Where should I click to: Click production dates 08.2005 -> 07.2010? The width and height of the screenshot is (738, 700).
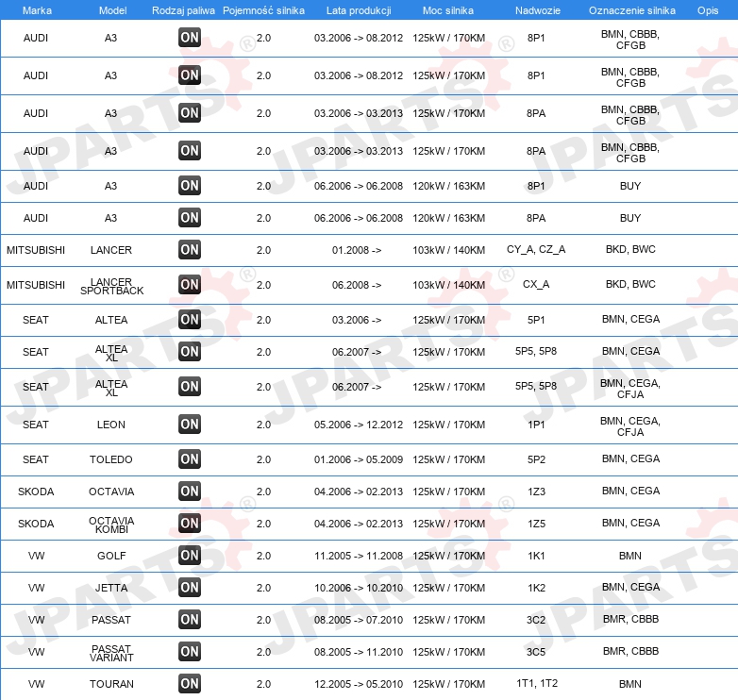pyautogui.click(x=359, y=620)
